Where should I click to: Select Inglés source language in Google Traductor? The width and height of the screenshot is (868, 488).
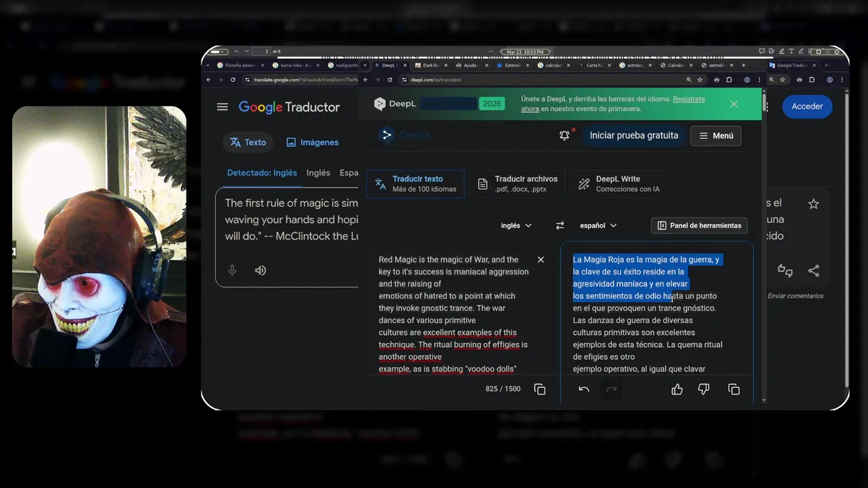point(318,173)
